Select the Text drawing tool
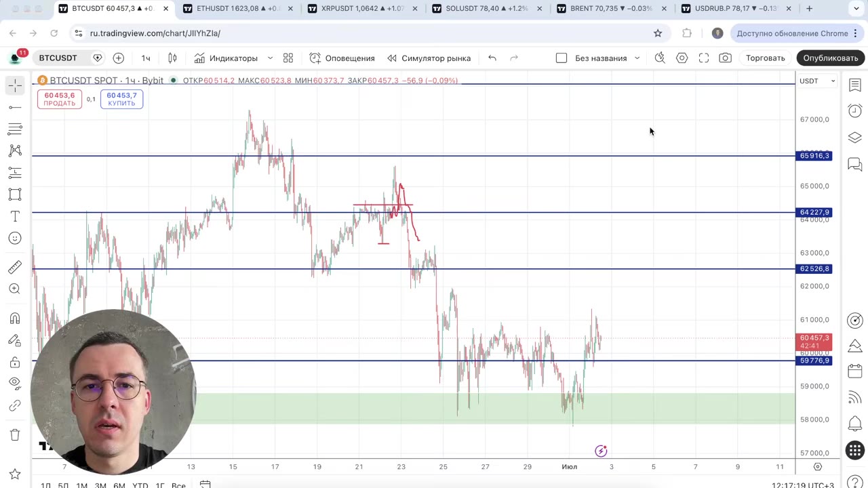Image resolution: width=868 pixels, height=488 pixels. 15,216
